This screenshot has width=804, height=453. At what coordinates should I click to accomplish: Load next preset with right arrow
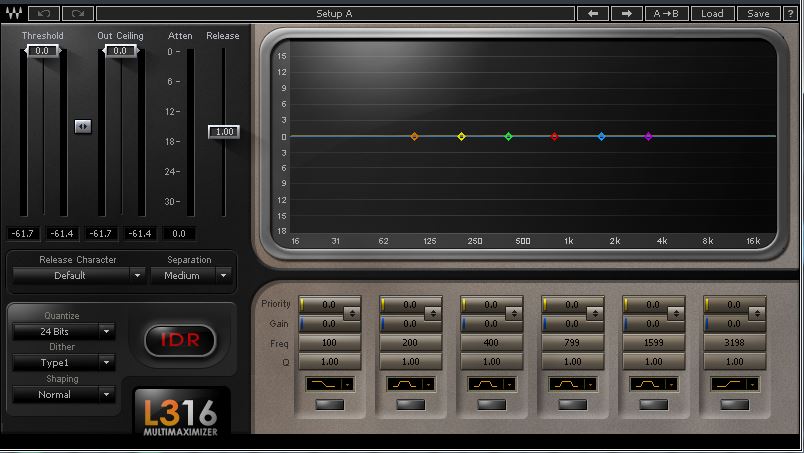coord(626,14)
